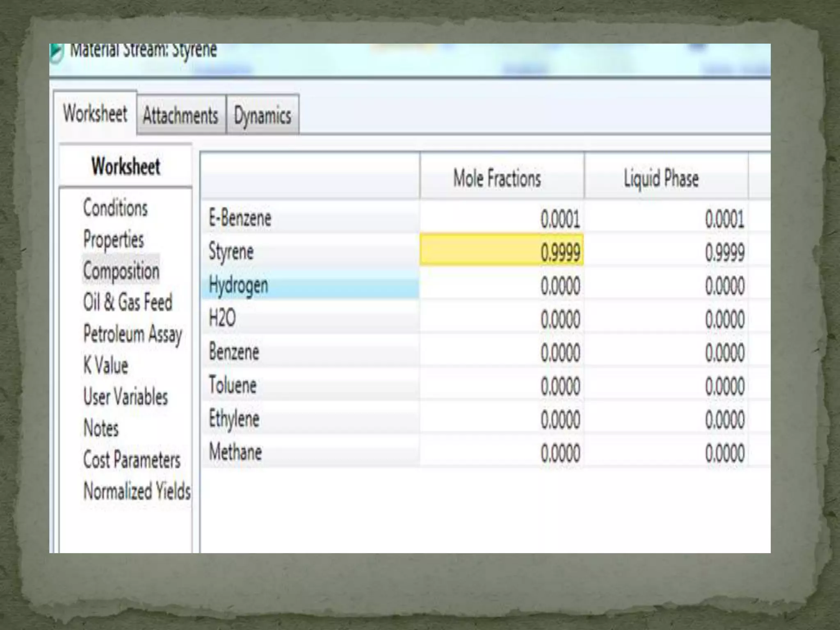Click the Methane liquid phase value
Viewport: 840px width, 630px height.
pos(724,453)
